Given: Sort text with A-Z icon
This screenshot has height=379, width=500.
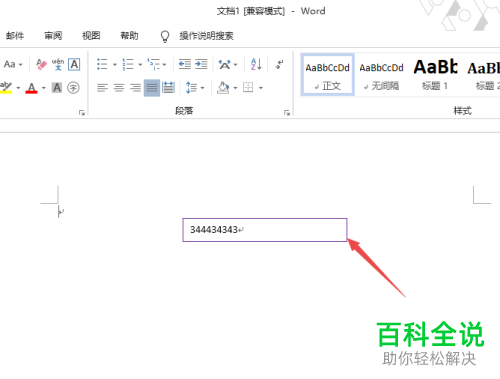Looking at the screenshot, I should (x=256, y=64).
